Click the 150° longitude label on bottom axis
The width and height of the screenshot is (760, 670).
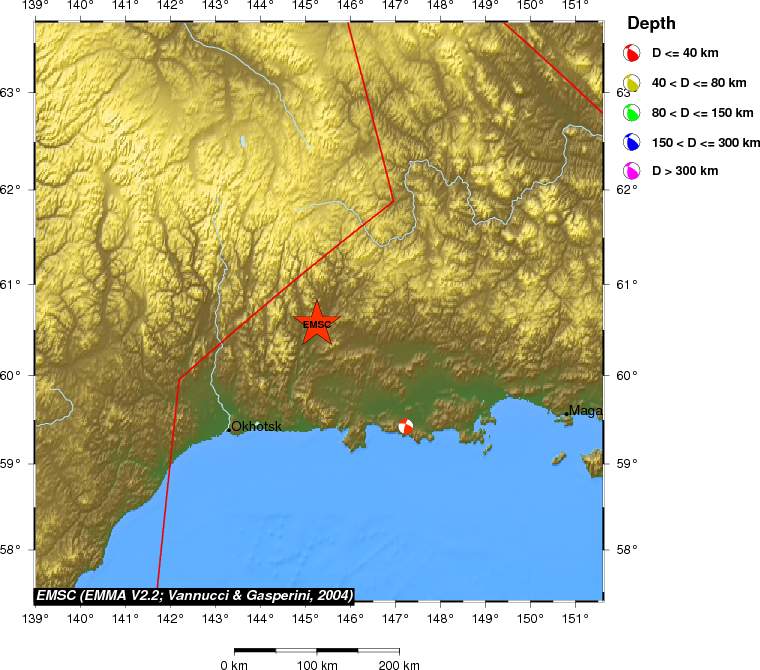[x=530, y=617]
